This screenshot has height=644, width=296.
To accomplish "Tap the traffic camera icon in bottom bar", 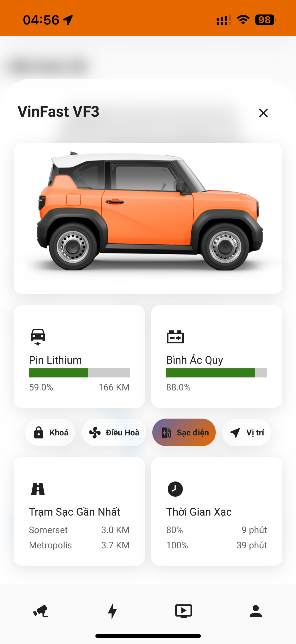I will [x=40, y=611].
